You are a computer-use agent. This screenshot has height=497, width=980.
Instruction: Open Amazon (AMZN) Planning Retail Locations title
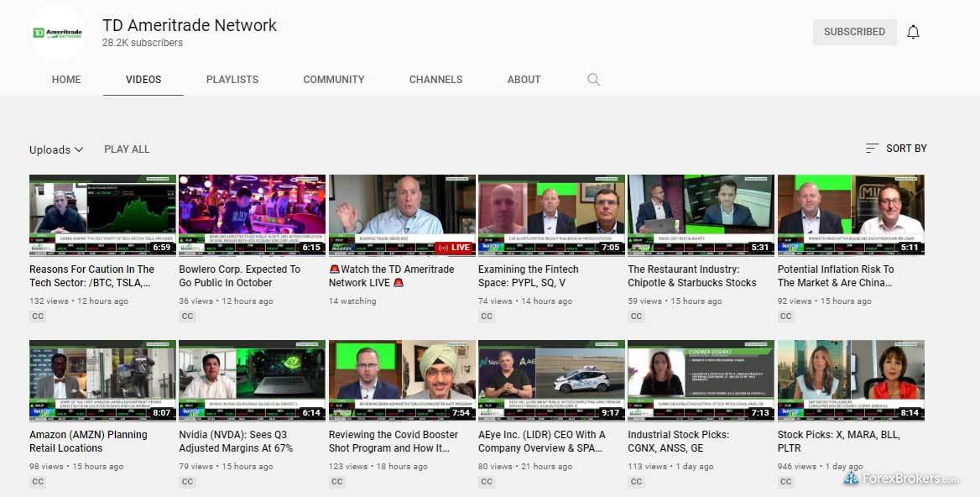88,442
